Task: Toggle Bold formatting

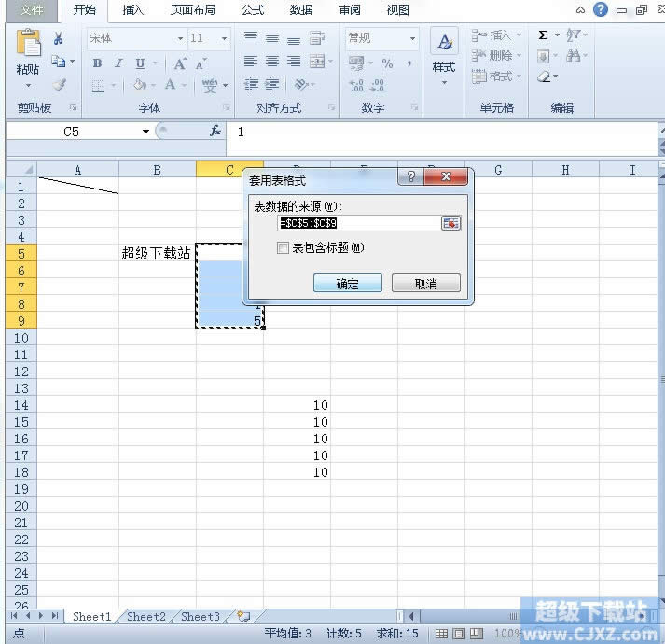Action: point(98,63)
